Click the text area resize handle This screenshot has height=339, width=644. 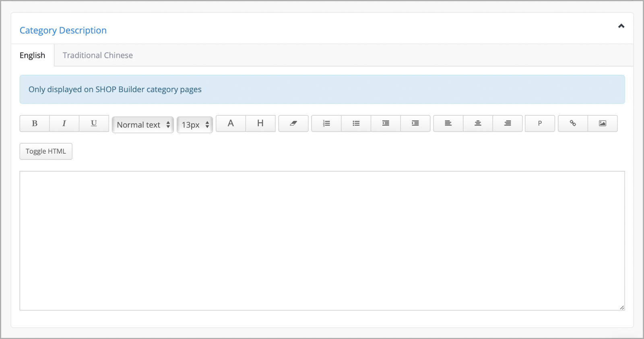pos(622,307)
